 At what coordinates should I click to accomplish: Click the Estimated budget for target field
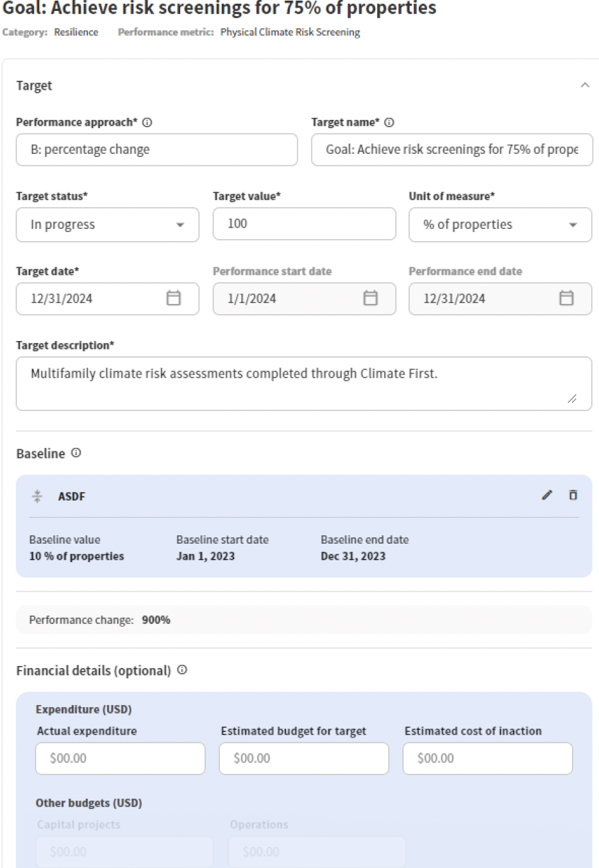[x=305, y=758]
